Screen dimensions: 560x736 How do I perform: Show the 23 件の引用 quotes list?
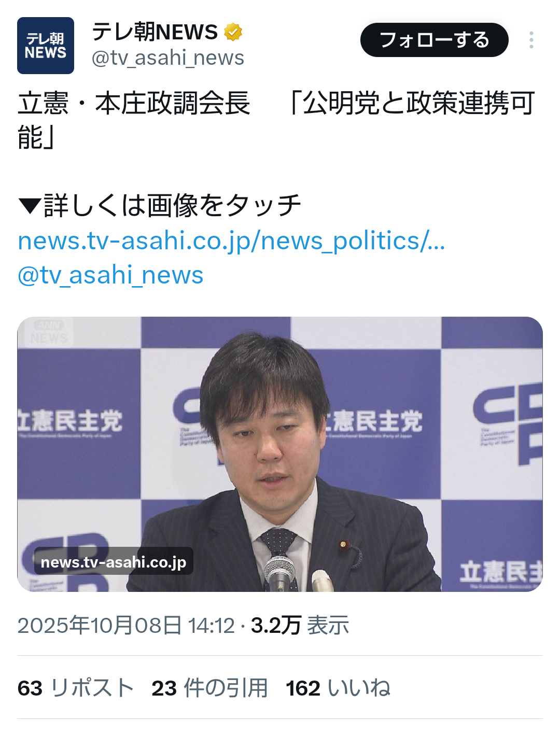(209, 688)
